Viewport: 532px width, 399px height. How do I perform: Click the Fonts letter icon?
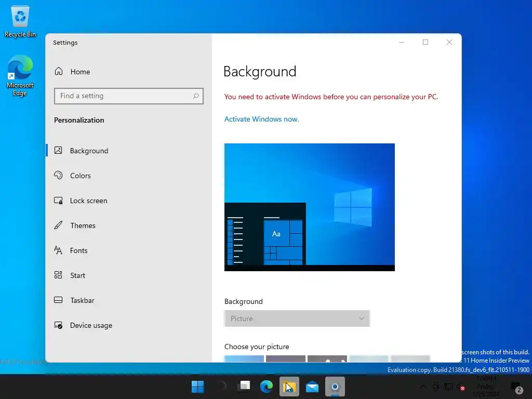coord(58,250)
